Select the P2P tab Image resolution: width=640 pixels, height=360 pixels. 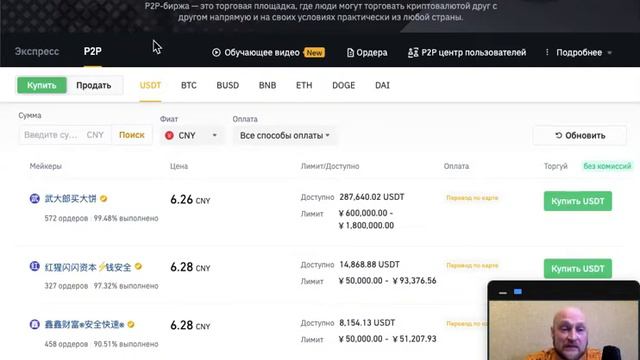click(93, 51)
